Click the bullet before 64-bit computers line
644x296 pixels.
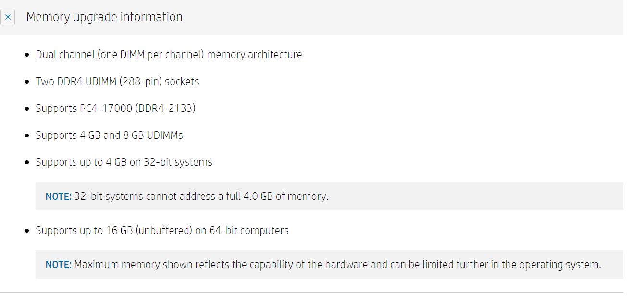[27, 231]
